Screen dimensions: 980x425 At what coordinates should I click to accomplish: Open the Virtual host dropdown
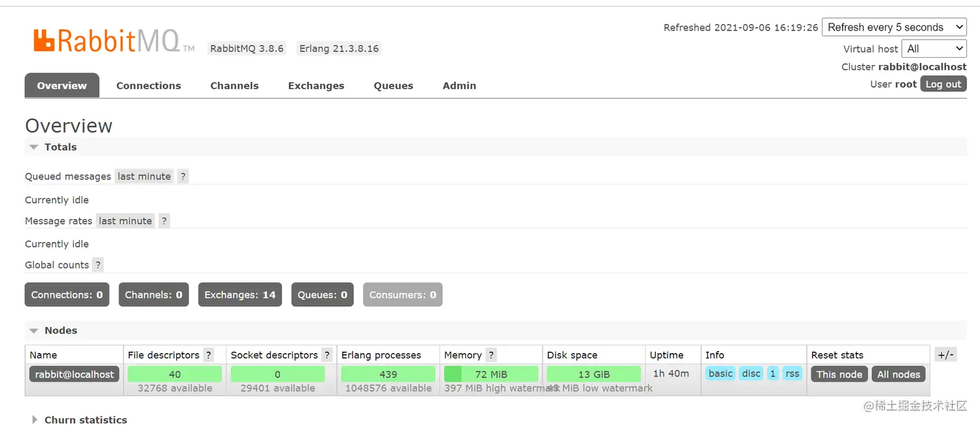(934, 49)
